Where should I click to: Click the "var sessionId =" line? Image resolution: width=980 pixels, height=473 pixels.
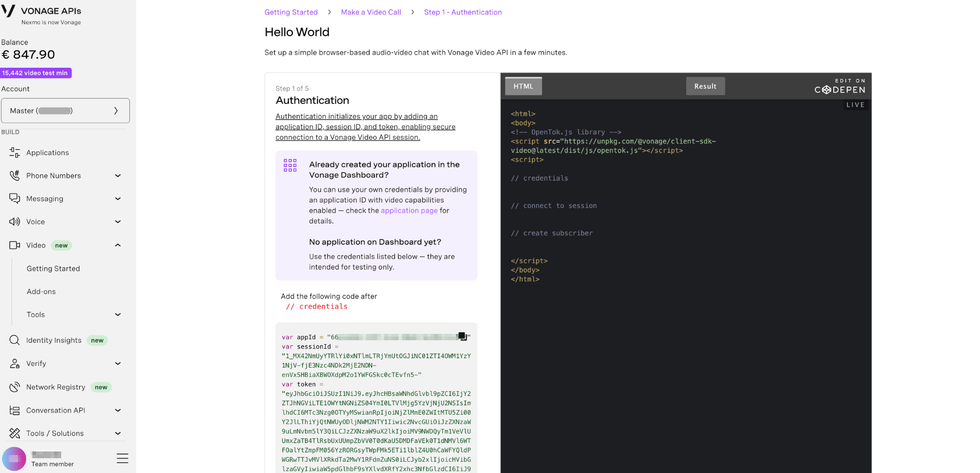(x=310, y=347)
